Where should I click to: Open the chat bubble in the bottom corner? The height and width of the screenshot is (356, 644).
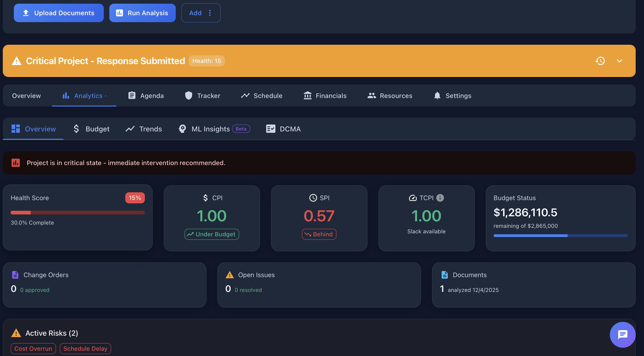(623, 335)
